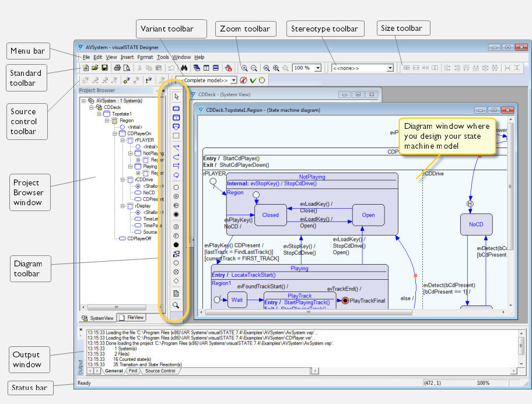Viewport: 532px width, 404px height.
Task: Collapse the rCDDrive tree node
Action: pos(123,180)
